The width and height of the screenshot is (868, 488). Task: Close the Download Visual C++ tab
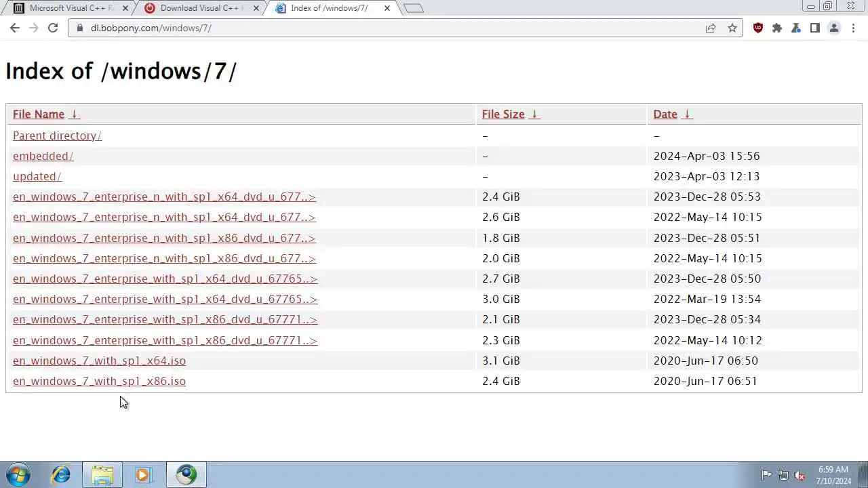coord(256,8)
